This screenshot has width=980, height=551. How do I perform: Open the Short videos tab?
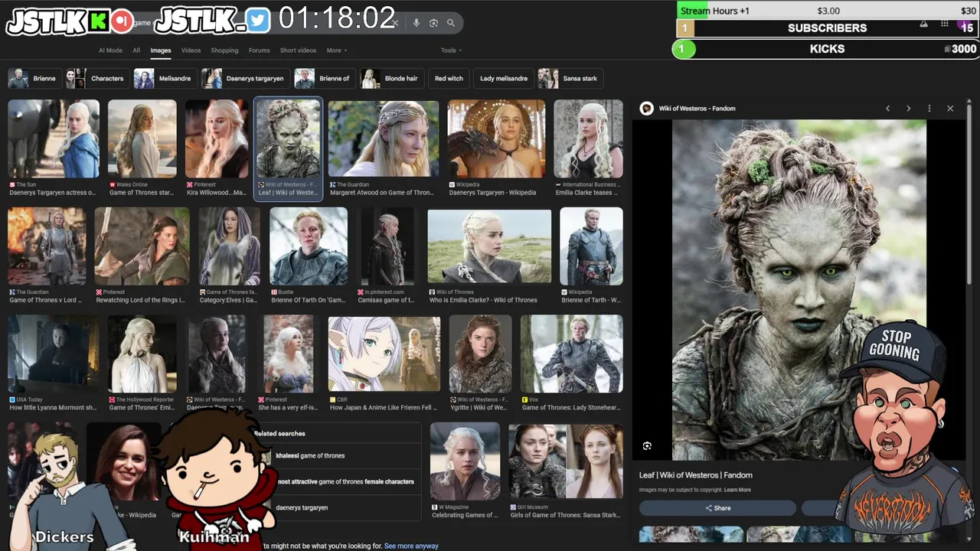[298, 51]
